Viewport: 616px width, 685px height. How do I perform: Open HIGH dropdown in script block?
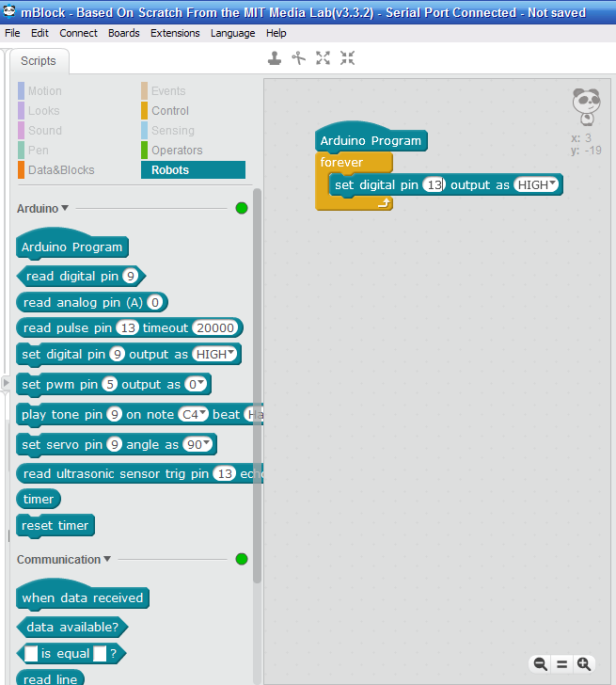point(537,184)
